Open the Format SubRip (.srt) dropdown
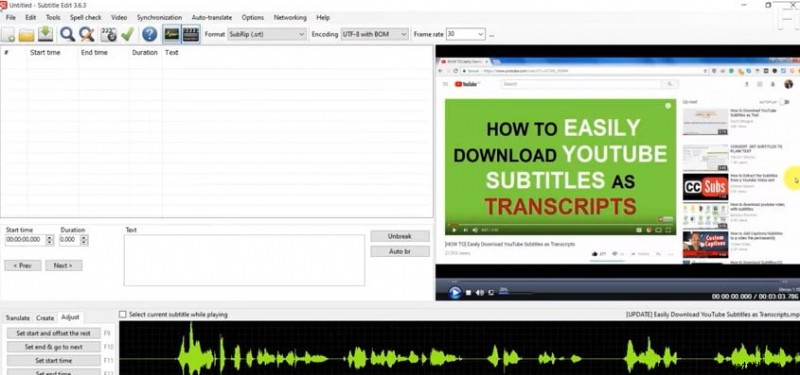Viewport: 800px width, 375px height. [267, 34]
